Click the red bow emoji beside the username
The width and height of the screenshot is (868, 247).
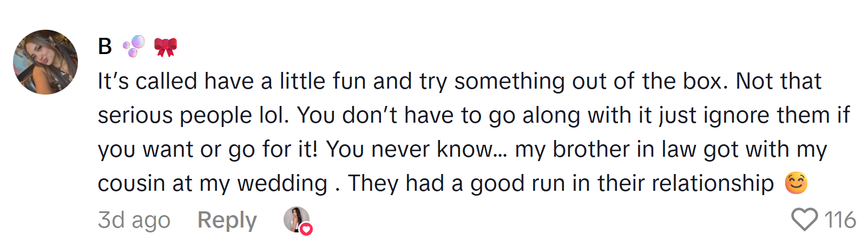pos(166,47)
